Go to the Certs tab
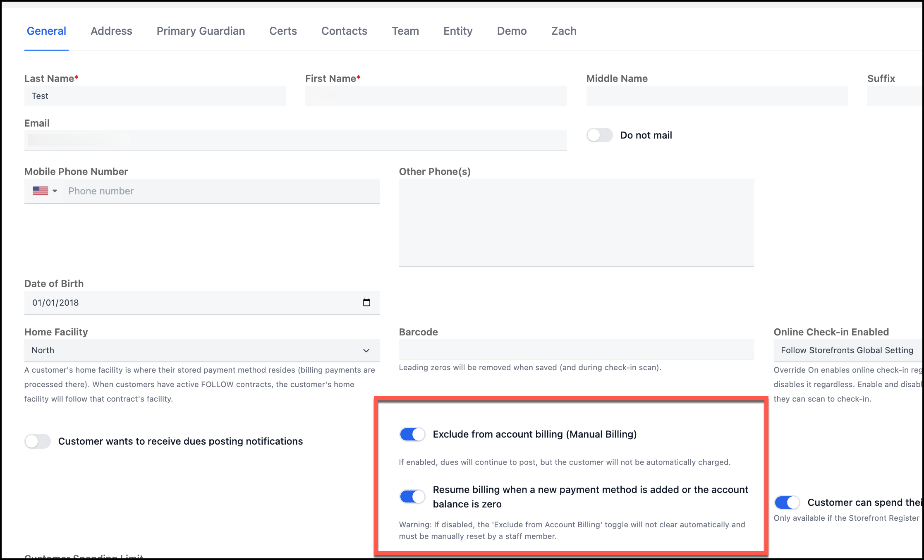 click(283, 31)
